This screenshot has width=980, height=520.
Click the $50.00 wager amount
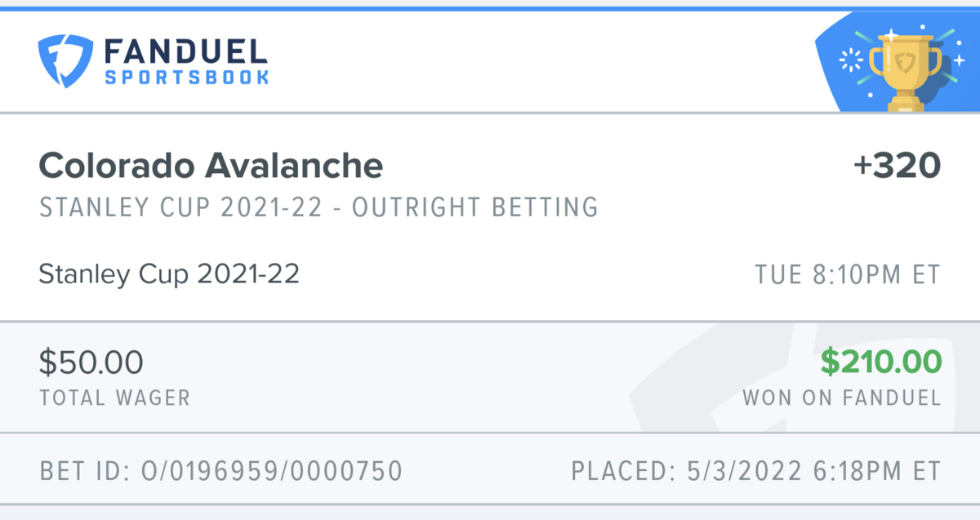[91, 362]
